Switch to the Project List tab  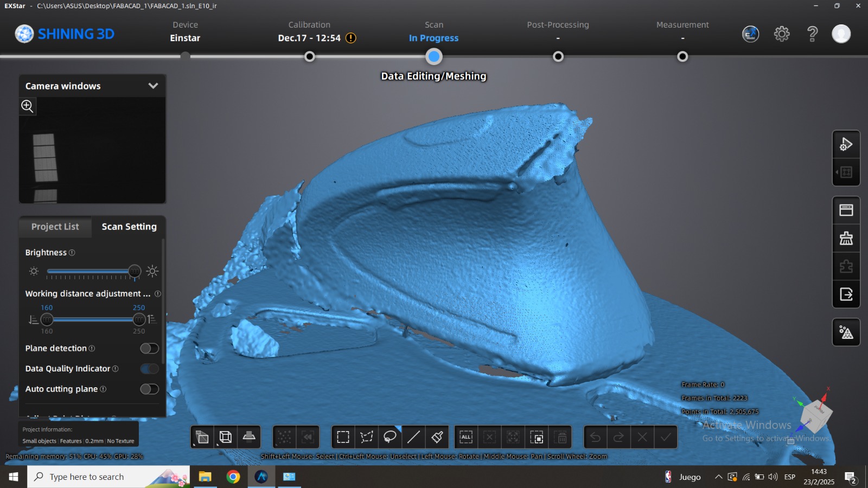[x=55, y=227]
